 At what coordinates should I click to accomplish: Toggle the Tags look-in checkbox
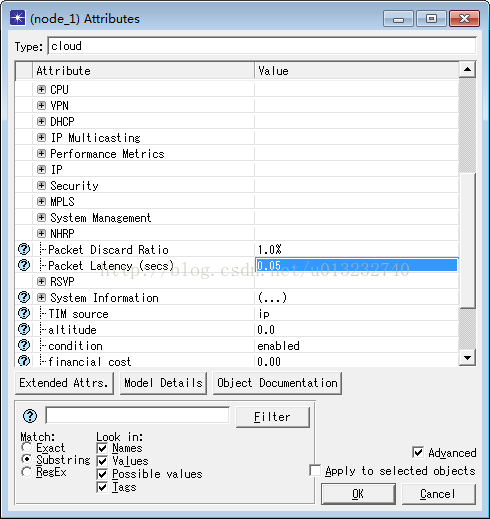pos(102,487)
